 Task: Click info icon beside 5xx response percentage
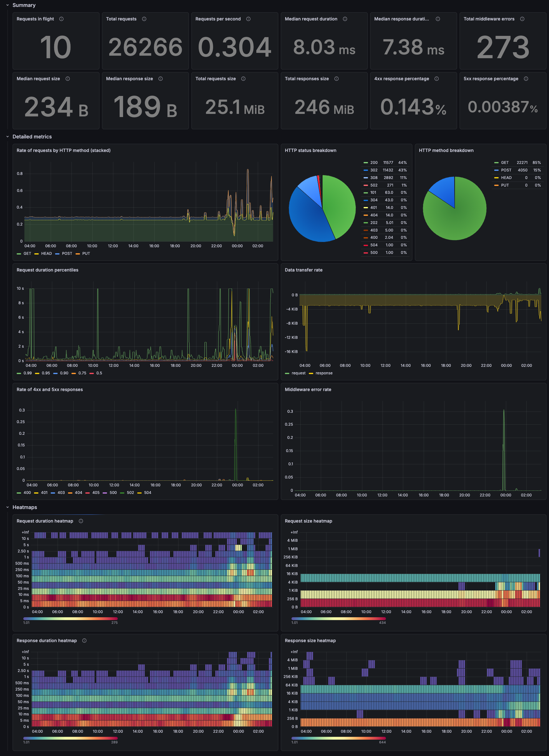tap(526, 79)
